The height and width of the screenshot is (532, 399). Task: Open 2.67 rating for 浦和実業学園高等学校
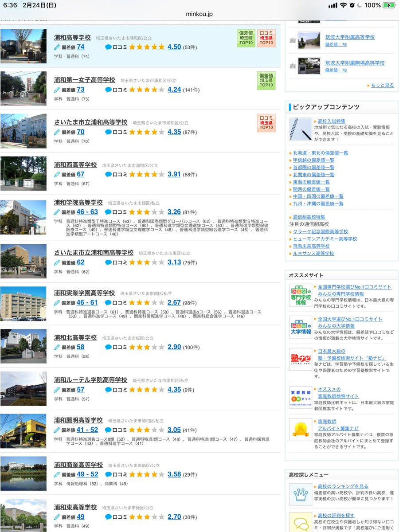174,302
